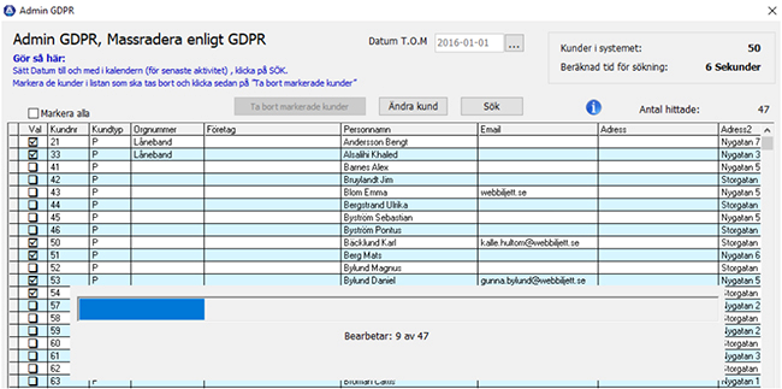
Task: Sort by the Företag column header
Action: (272, 129)
